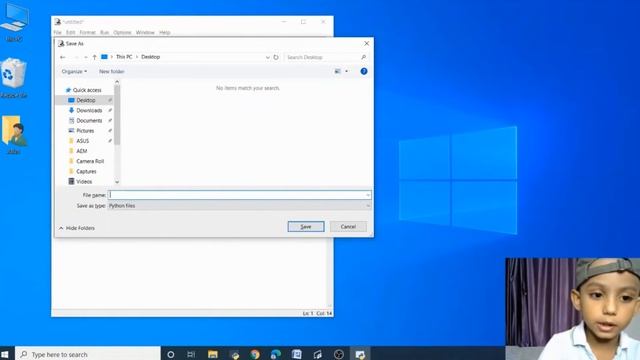Open recent locations dropdown arrow
640x360 pixels.
pyautogui.click(x=85, y=57)
